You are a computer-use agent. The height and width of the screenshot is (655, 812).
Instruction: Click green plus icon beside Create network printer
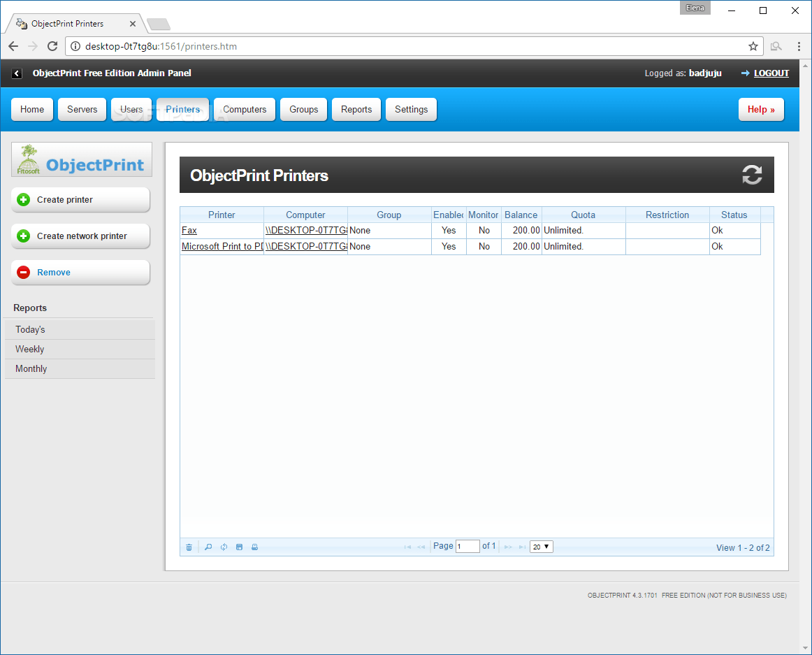click(23, 236)
